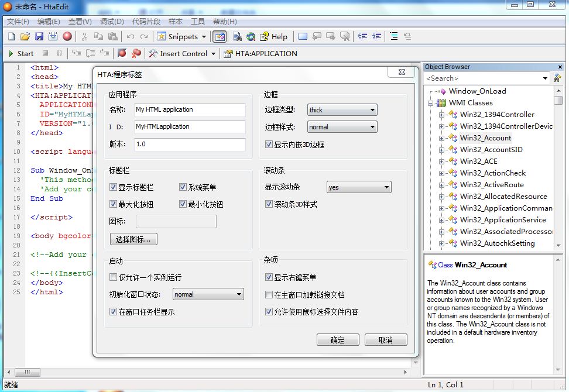Enable 仅允许一个实例运行 checkbox
This screenshot has width=569, height=392.
[x=113, y=277]
